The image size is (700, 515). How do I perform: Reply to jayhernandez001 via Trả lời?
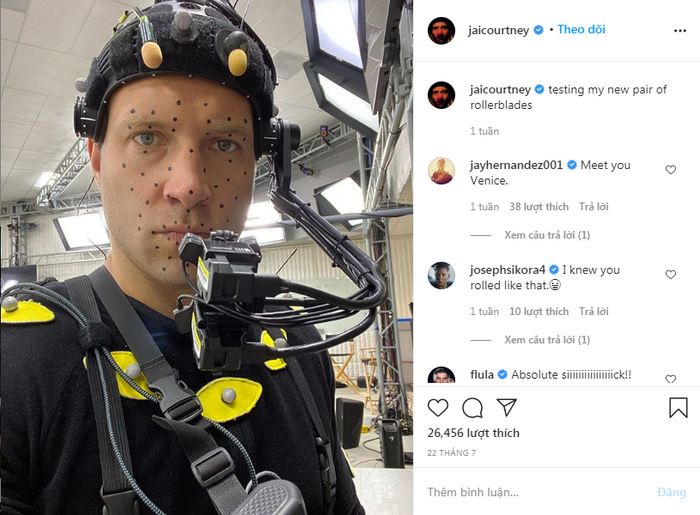coord(593,207)
